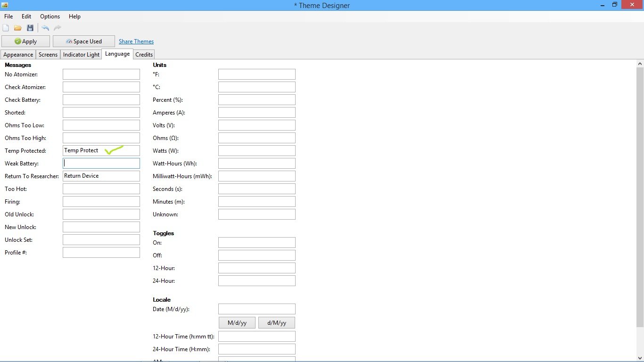644x362 pixels.
Task: Click the Open folder toolbar icon
Action: [18, 28]
